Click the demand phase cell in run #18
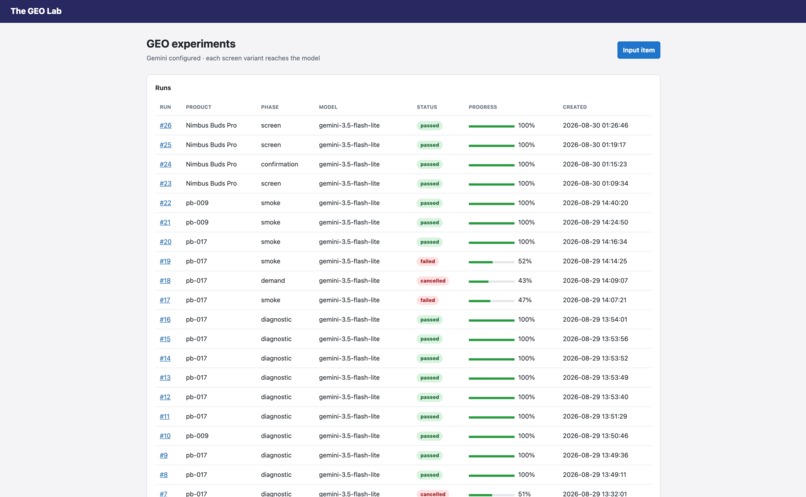This screenshot has width=806, height=497. (272, 281)
